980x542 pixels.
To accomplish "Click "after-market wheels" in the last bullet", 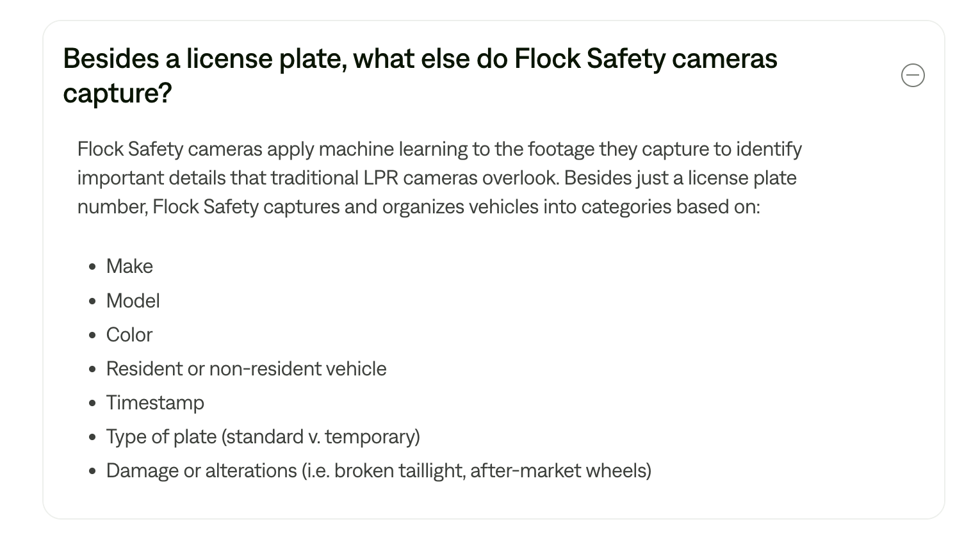I will click(x=559, y=471).
